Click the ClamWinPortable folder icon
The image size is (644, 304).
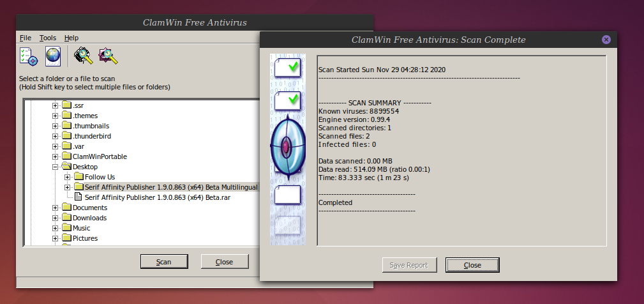click(66, 156)
